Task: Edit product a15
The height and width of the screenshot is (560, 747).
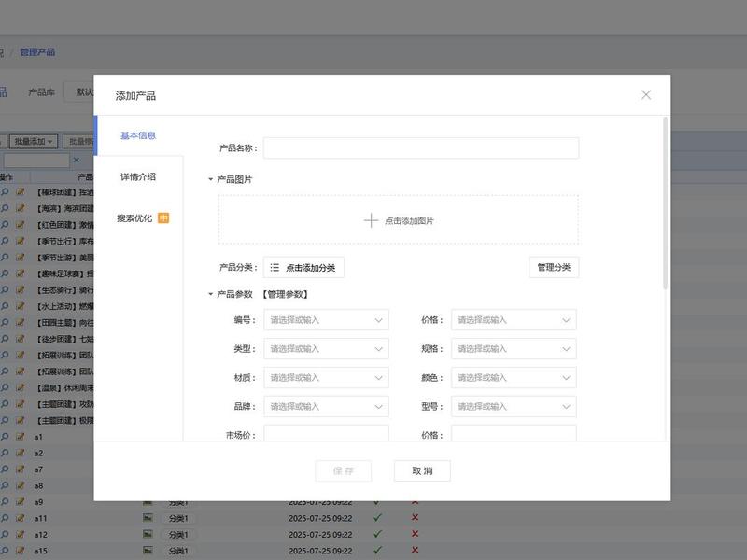Action: (x=20, y=551)
